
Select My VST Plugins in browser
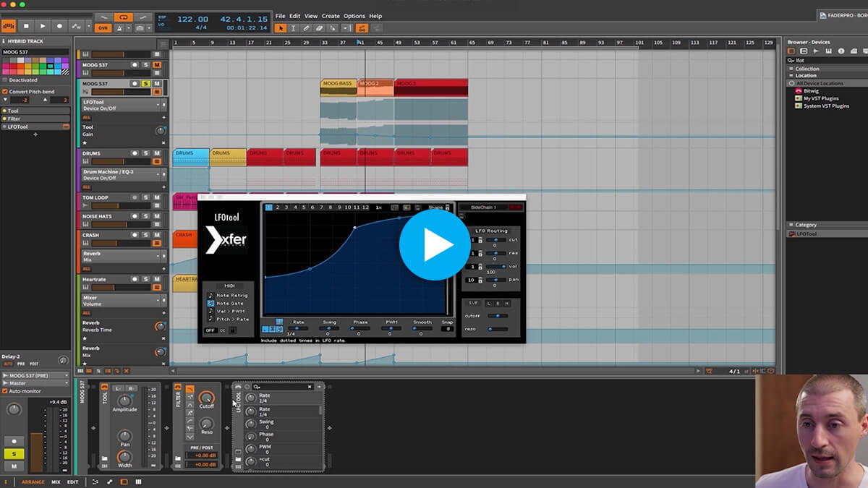[820, 98]
